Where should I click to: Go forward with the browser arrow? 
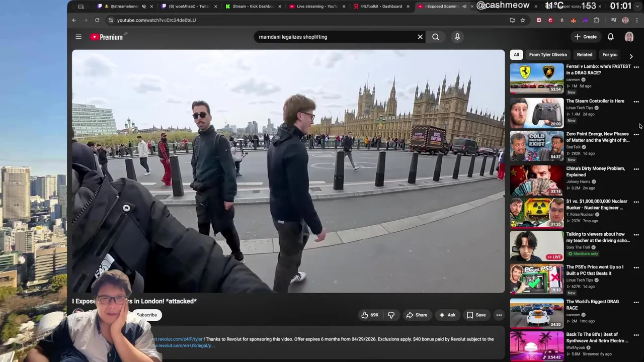point(85,20)
